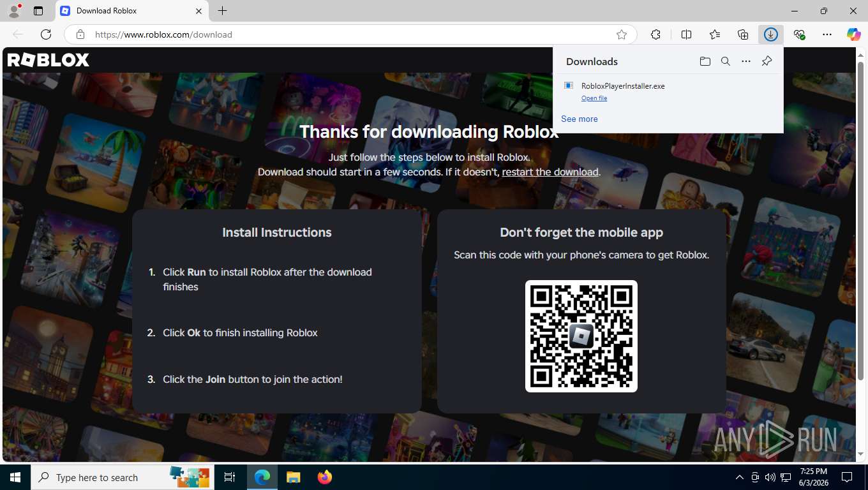Click Open file link

[594, 98]
